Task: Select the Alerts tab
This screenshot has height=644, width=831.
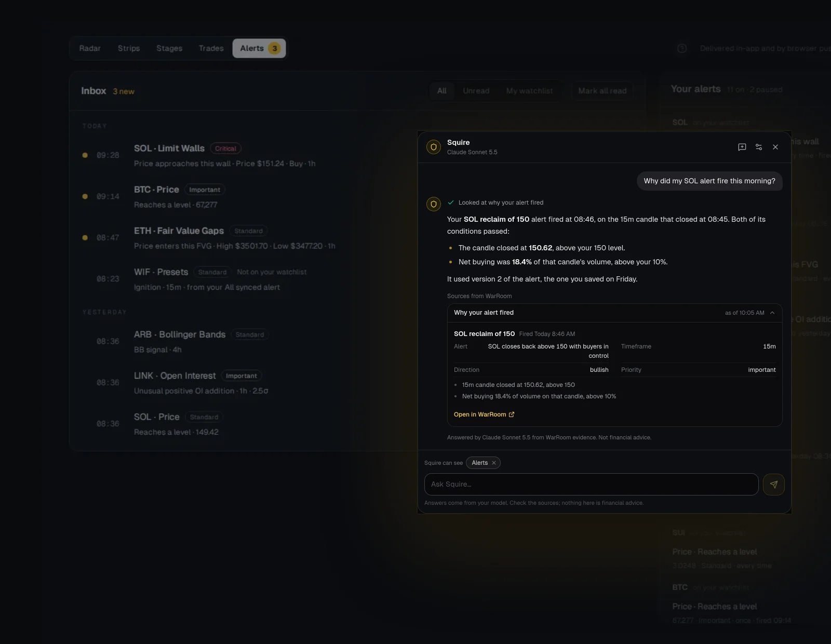Action: pos(259,48)
